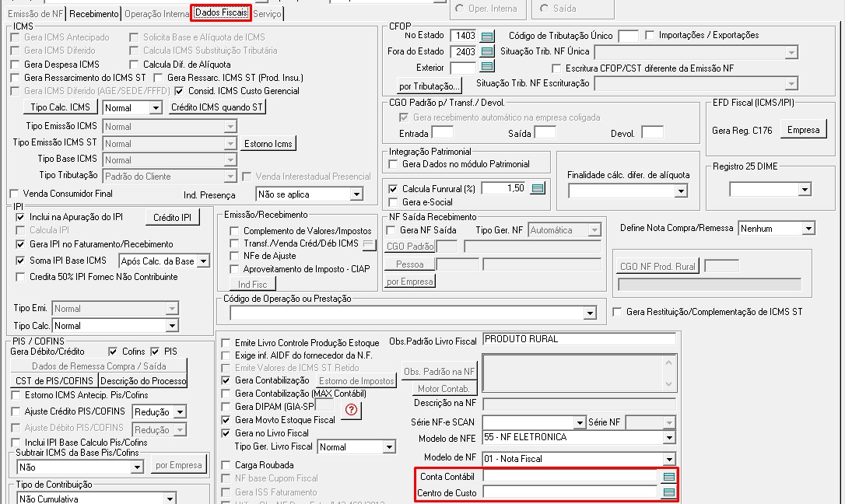Image resolution: width=845 pixels, height=504 pixels.
Task: Open lookup icon for Conta Contábil
Action: pos(669,477)
